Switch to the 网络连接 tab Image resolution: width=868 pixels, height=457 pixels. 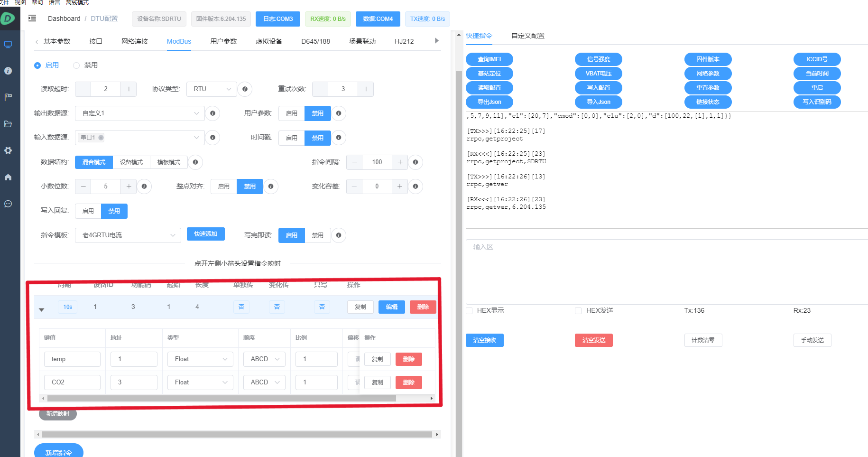tap(135, 41)
